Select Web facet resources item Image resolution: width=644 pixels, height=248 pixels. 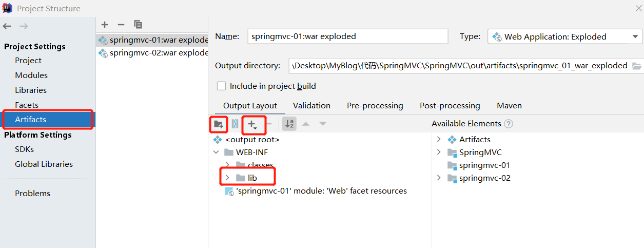316,191
